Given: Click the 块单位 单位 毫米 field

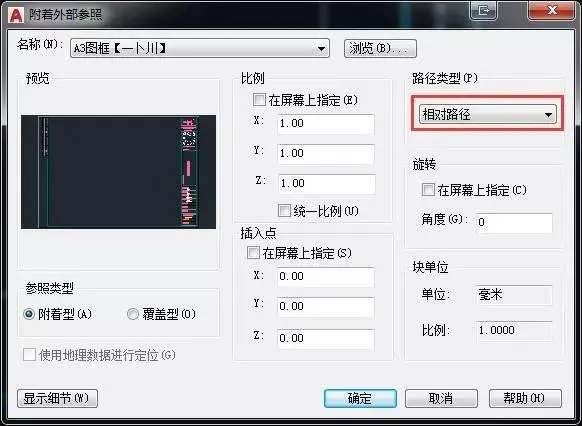Looking at the screenshot, I should click(514, 295).
